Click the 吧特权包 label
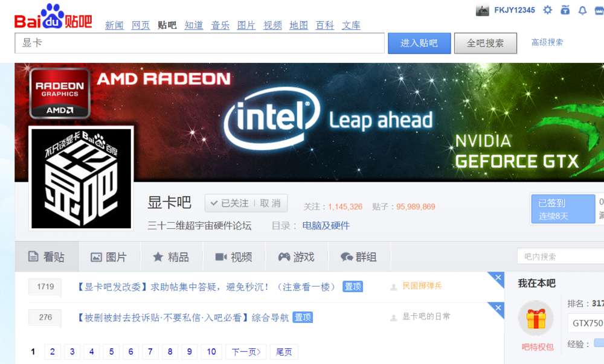The height and width of the screenshot is (364, 604). pos(538,347)
